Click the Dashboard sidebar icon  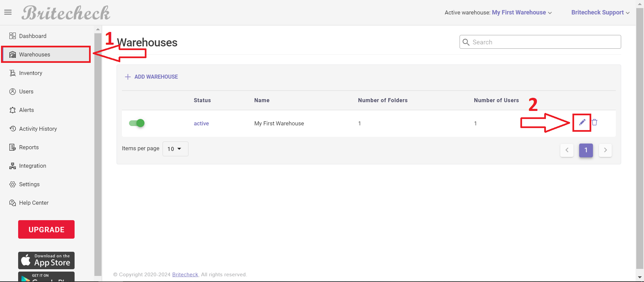click(x=12, y=36)
